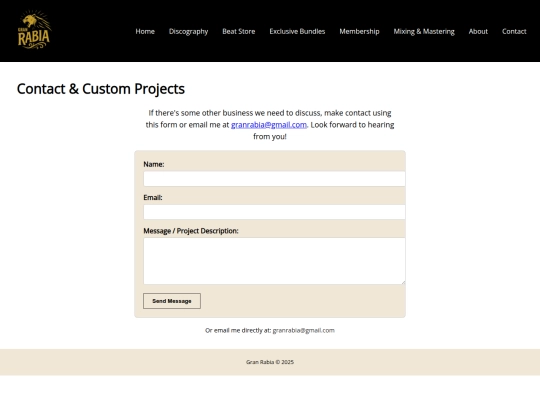Click the Contact & Custom Projects heading
The height and width of the screenshot is (405, 540).
tap(101, 89)
